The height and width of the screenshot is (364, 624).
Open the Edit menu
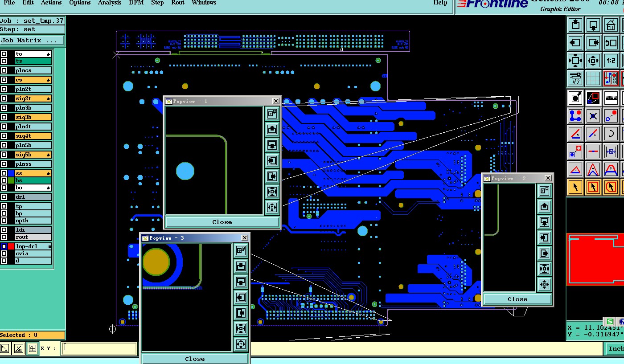(x=28, y=3)
